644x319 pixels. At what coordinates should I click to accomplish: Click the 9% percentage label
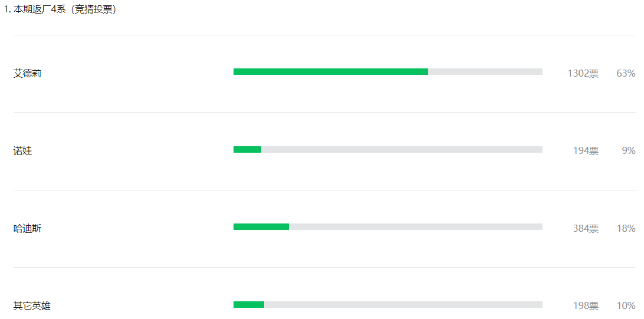coord(629,151)
